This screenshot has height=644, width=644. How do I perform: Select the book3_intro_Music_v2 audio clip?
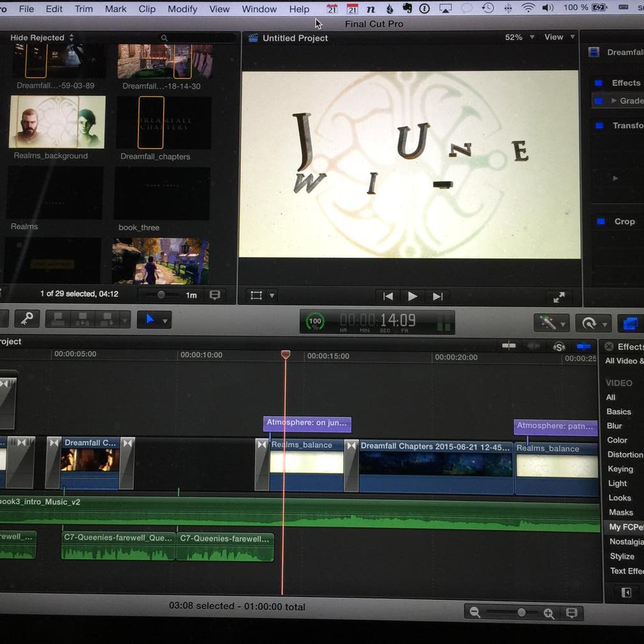click(299, 514)
